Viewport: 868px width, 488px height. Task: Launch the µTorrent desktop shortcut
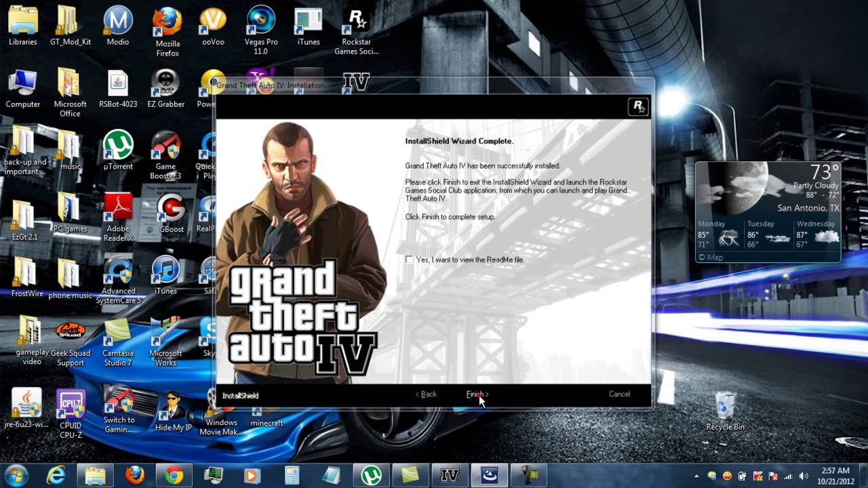[x=118, y=150]
